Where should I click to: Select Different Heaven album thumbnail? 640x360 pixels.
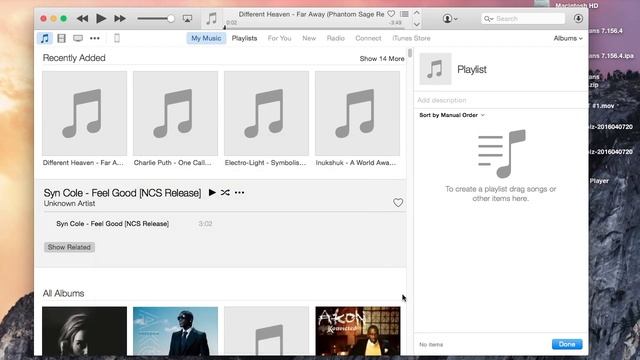[84, 113]
